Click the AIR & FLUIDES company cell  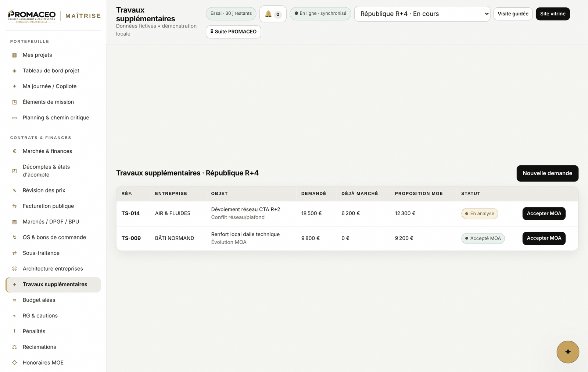tap(173, 213)
